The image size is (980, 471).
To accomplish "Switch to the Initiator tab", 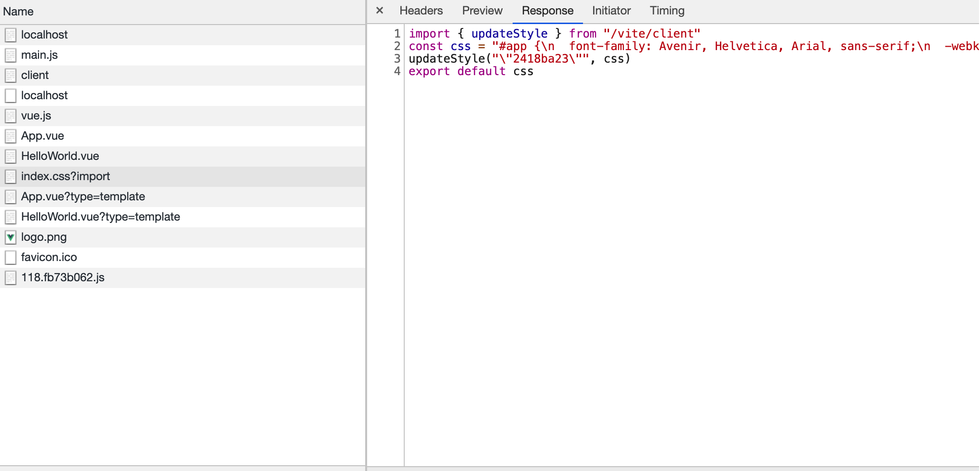I will (610, 10).
